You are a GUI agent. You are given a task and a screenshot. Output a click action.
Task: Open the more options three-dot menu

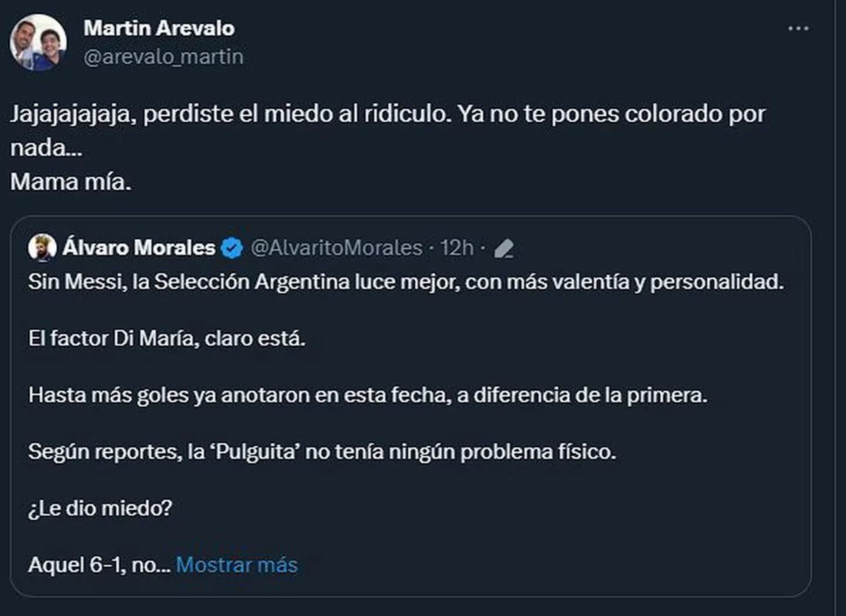(798, 29)
